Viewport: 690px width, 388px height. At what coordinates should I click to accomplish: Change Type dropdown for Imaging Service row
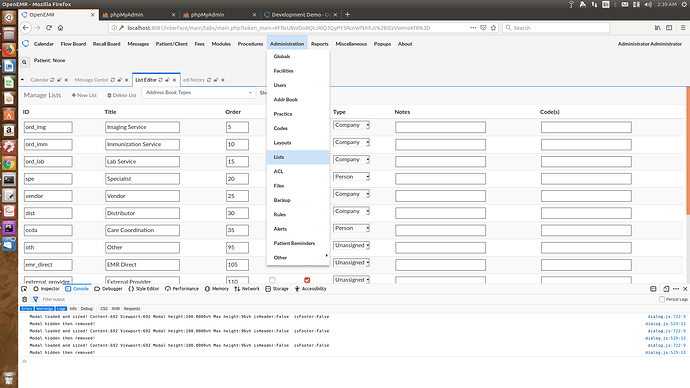point(351,125)
